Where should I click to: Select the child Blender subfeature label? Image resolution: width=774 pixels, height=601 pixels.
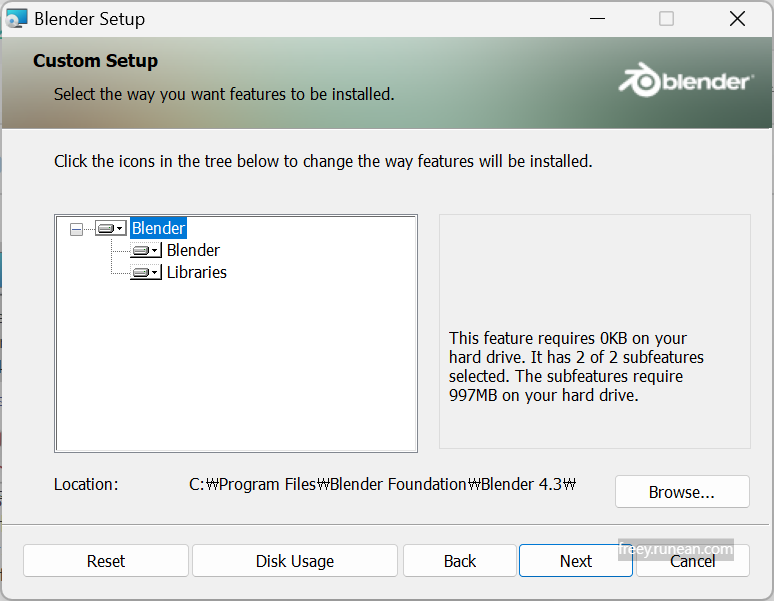[x=193, y=251]
